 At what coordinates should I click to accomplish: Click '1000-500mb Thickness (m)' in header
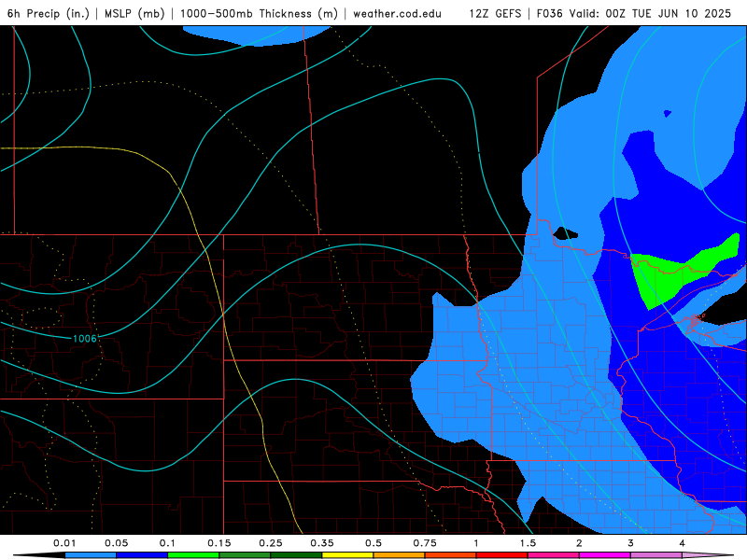click(x=259, y=13)
